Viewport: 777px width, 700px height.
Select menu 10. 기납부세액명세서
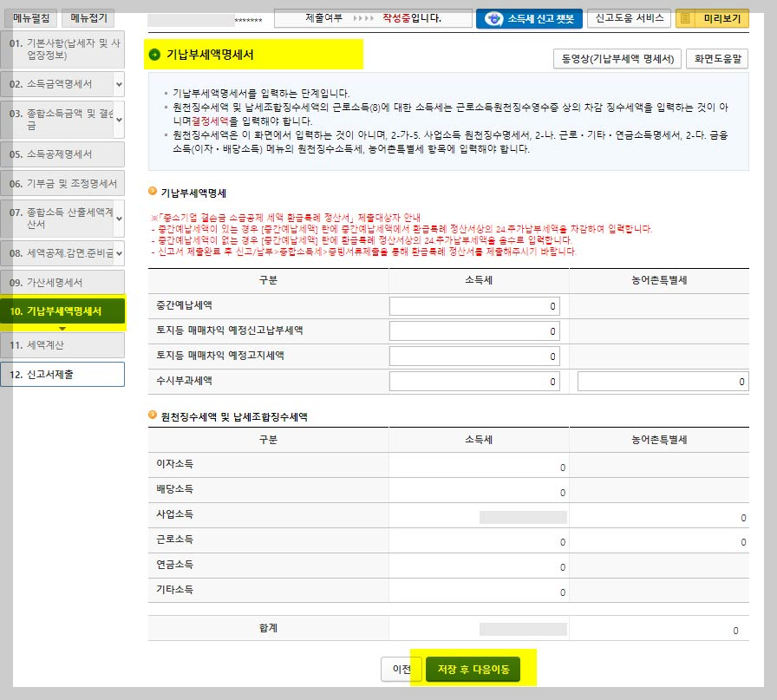(63, 311)
